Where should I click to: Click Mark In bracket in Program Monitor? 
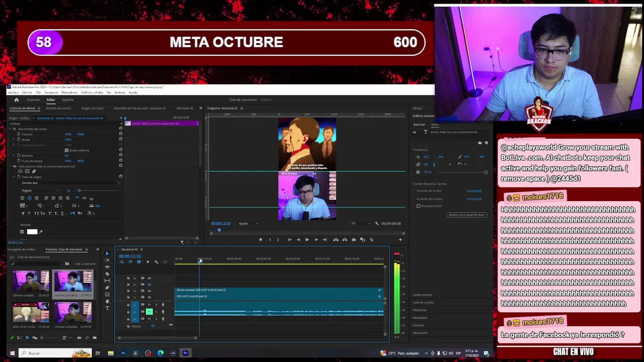pos(270,240)
